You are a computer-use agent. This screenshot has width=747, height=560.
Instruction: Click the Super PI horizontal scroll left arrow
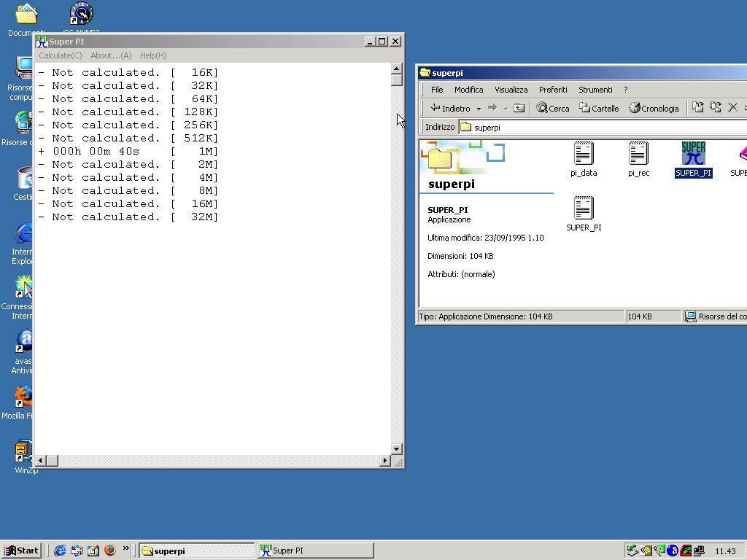click(41, 460)
